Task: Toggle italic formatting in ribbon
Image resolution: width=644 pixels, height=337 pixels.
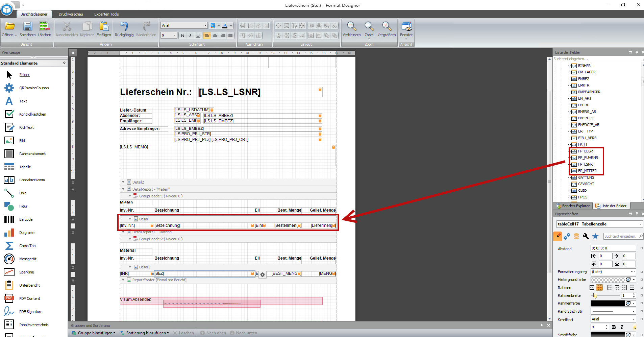Action: (x=190, y=35)
